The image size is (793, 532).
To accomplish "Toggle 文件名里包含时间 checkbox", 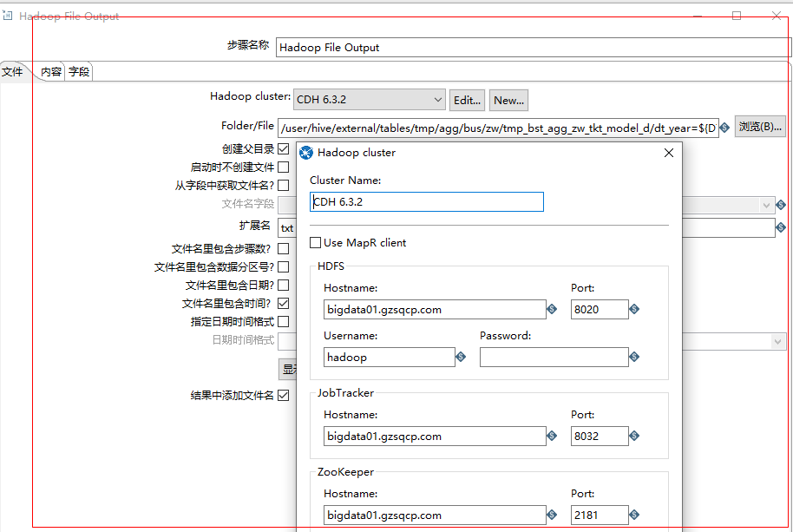I will coord(284,304).
